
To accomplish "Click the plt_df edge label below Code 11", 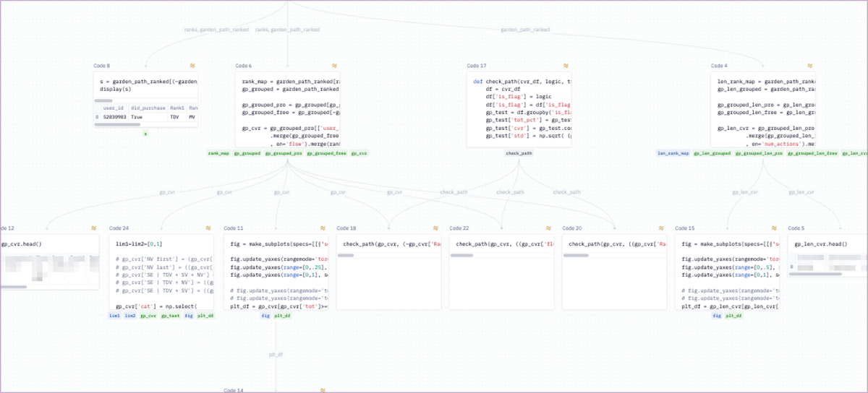I will 276,355.
